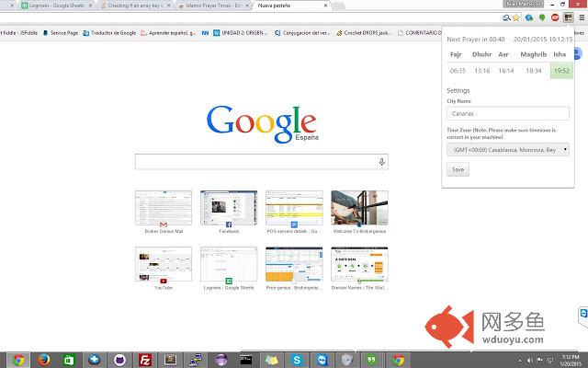Open the purple GitHub cat taskbar icon
The width and height of the screenshot is (588, 368).
pos(119,360)
